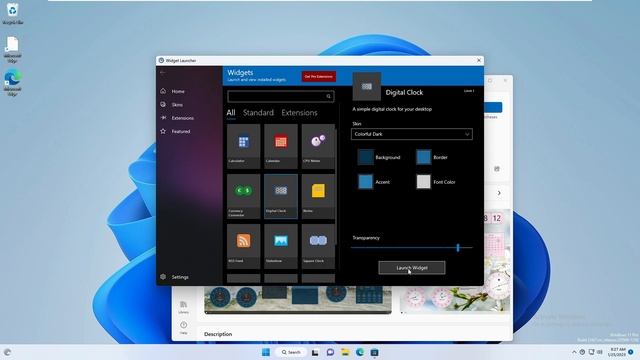Select the Square Clock widget tile
640x360 pixels.
tap(318, 246)
